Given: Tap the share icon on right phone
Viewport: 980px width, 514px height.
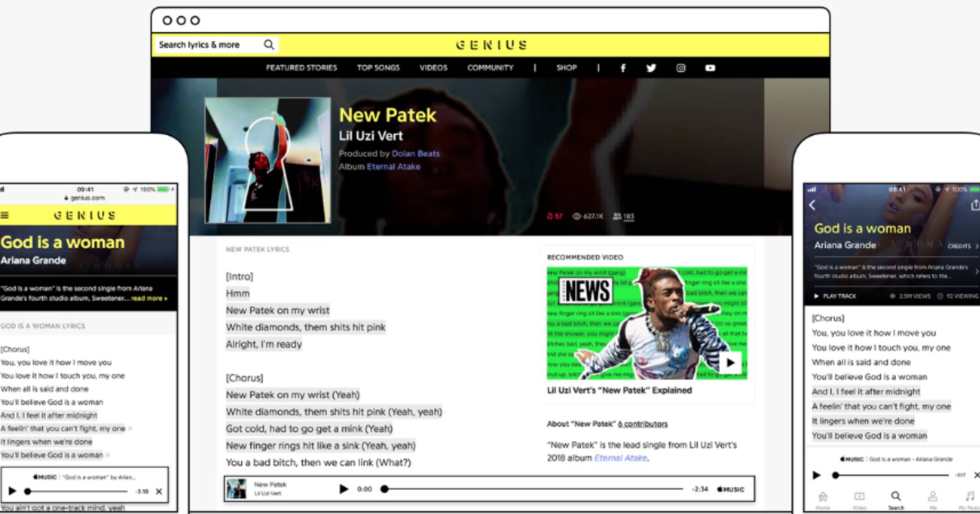Looking at the screenshot, I should pos(975,206).
